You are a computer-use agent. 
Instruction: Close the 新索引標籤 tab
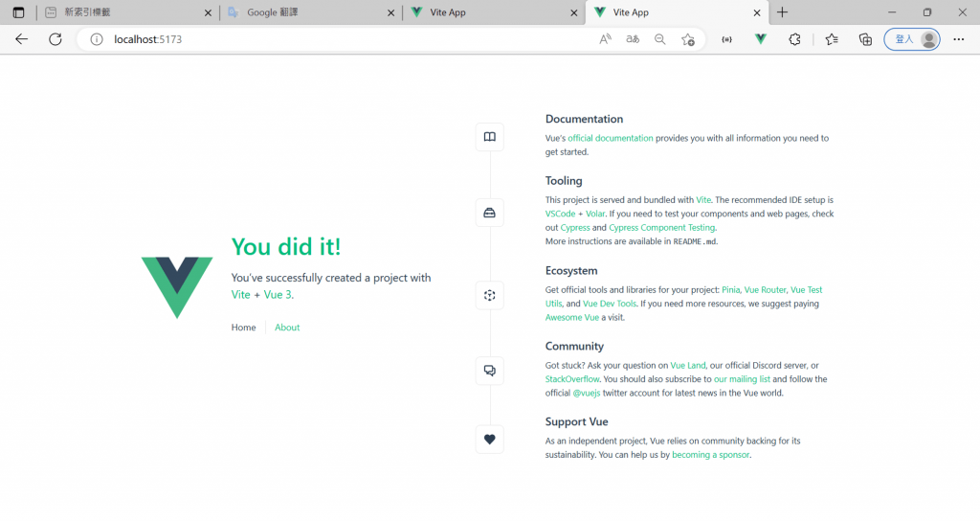coord(208,12)
